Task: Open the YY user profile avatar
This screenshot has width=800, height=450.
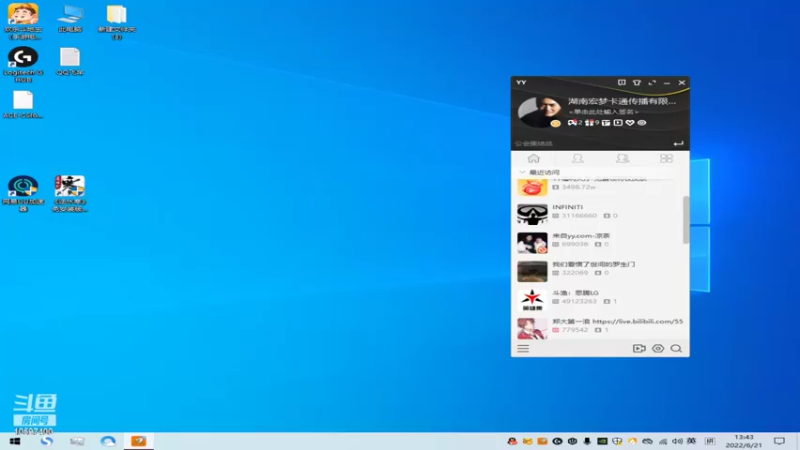Action: (537, 111)
